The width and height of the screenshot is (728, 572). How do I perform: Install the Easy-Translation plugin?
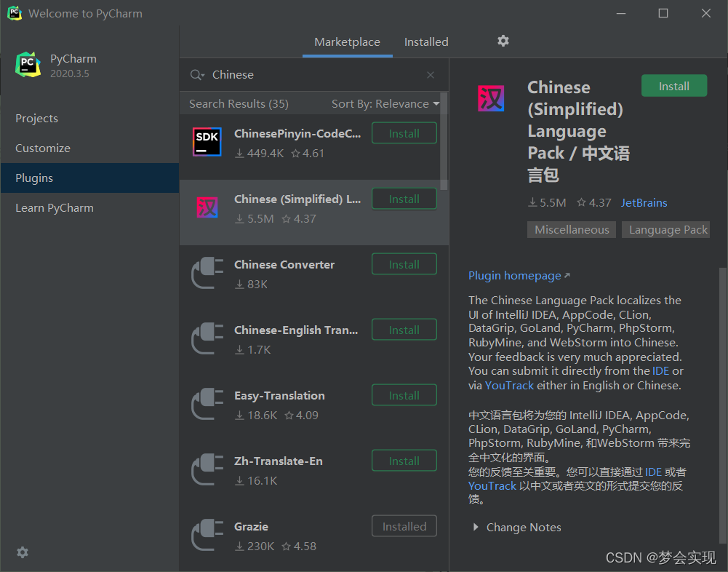click(x=404, y=395)
